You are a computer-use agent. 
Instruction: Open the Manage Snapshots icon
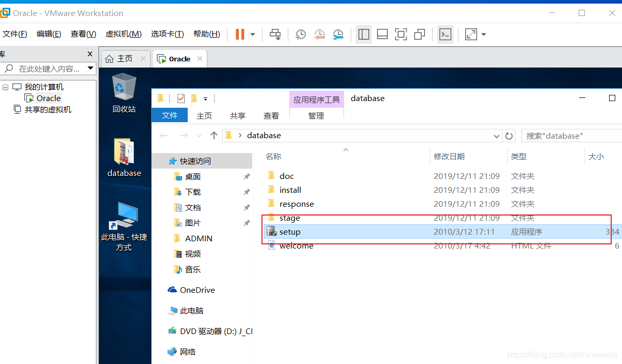(x=338, y=34)
